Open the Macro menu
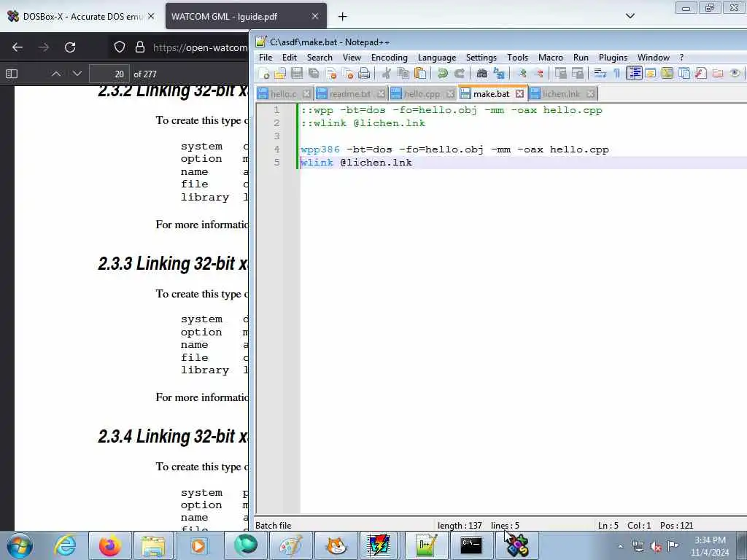This screenshot has height=560, width=747. 550,58
